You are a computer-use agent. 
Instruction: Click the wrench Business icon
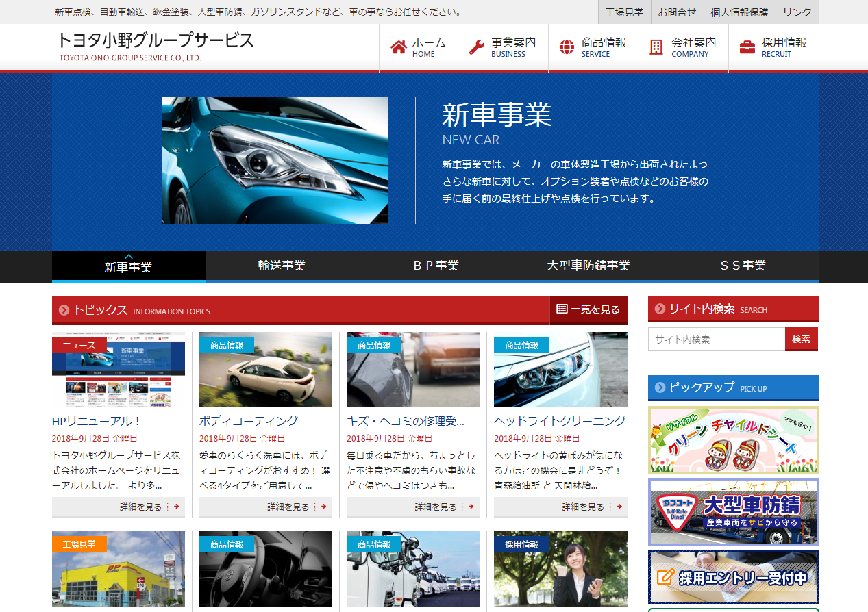coord(477,47)
